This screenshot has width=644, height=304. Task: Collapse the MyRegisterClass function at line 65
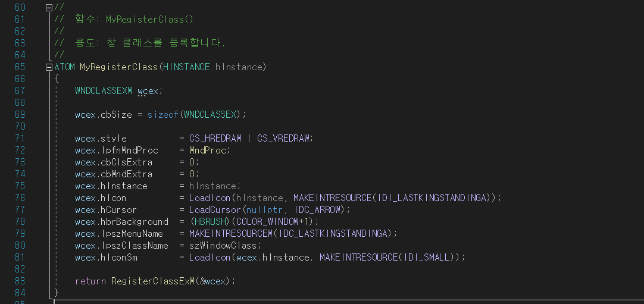[49, 67]
